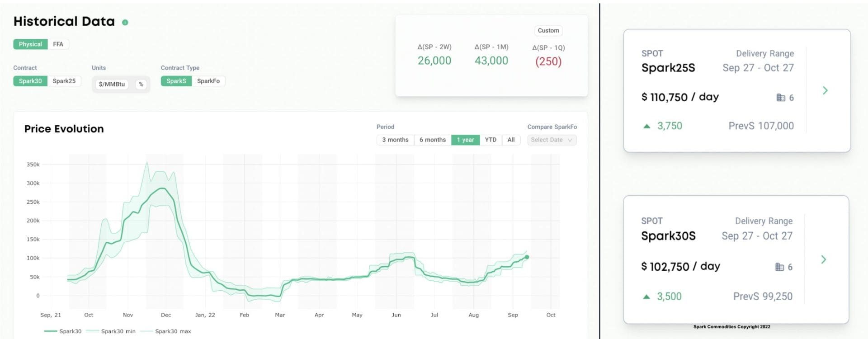Screen dimensions: 868x339
Task: Open Spark30S details with right chevron
Action: 824,259
